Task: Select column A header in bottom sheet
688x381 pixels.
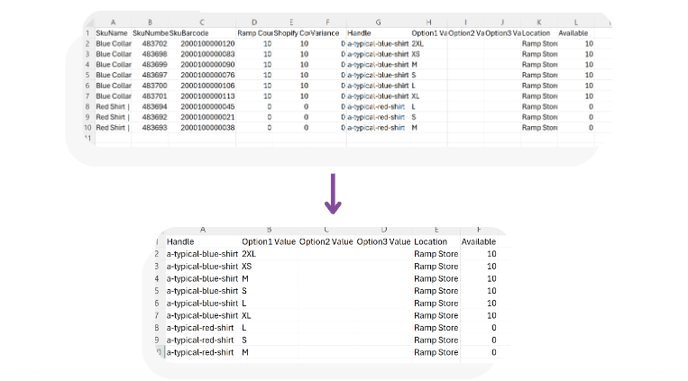Action: click(x=202, y=230)
